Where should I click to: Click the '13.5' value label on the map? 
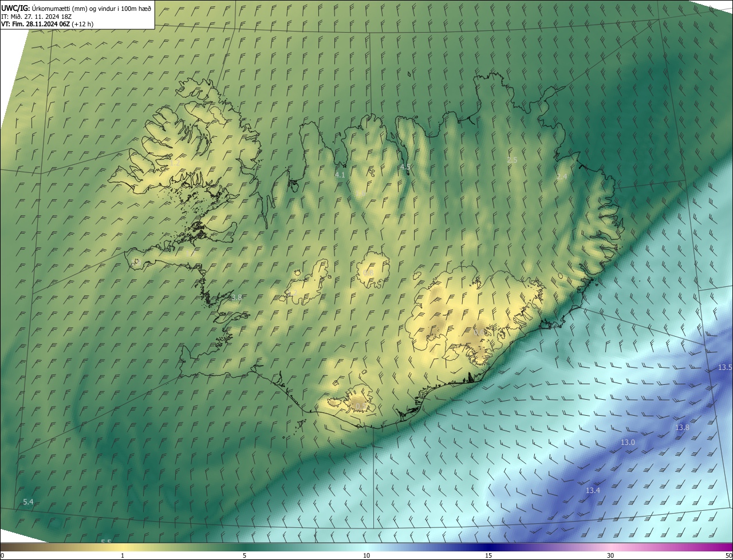[x=725, y=367]
